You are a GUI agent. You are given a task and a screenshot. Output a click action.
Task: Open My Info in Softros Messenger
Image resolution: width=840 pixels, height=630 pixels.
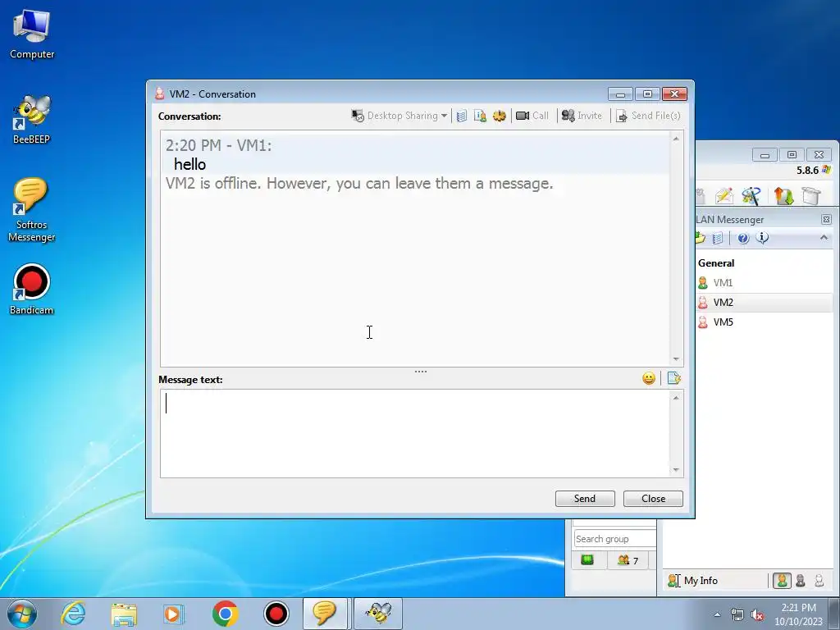tap(693, 581)
